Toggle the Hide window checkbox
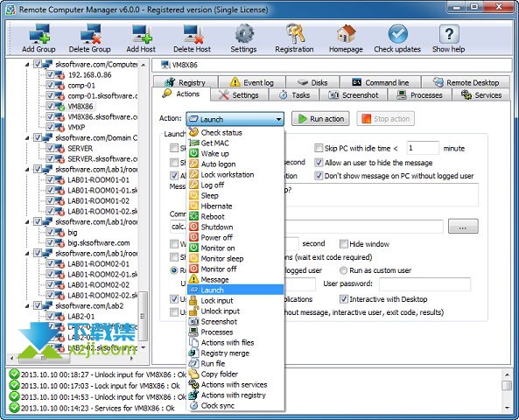This screenshot has width=519, height=420. point(344,244)
